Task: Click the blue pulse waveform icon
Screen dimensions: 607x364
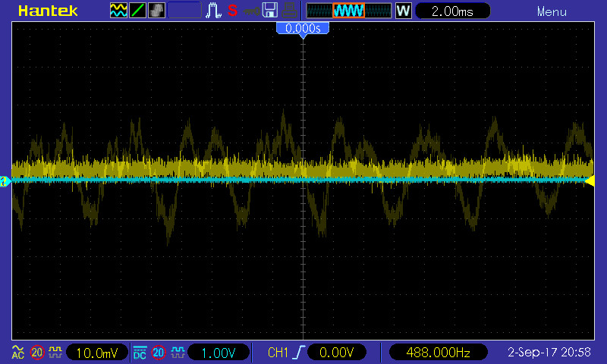Action: click(213, 11)
